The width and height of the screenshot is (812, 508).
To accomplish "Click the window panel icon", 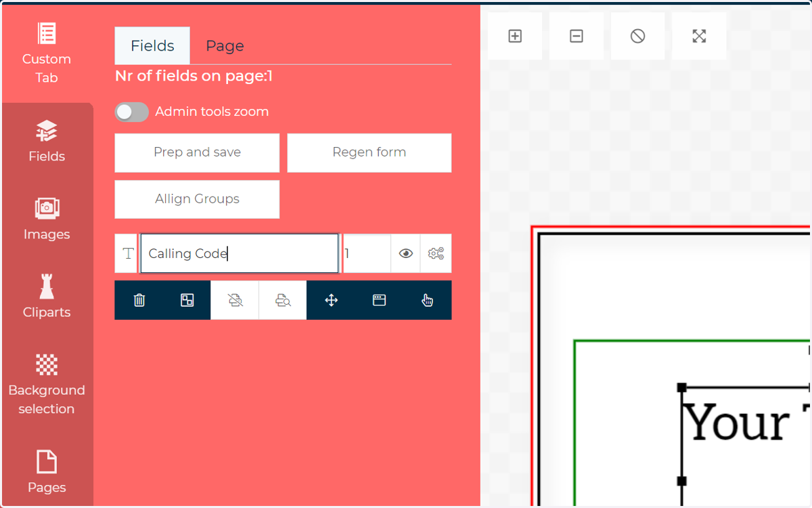I will click(379, 300).
